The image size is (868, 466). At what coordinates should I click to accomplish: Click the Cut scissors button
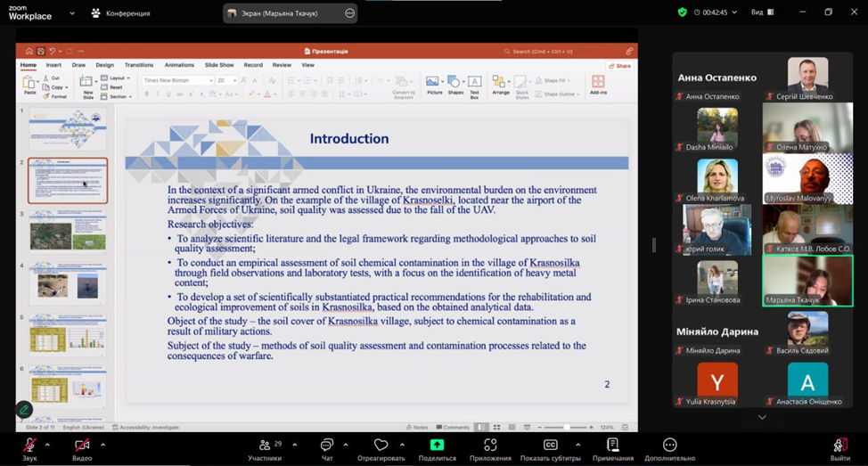point(52,78)
